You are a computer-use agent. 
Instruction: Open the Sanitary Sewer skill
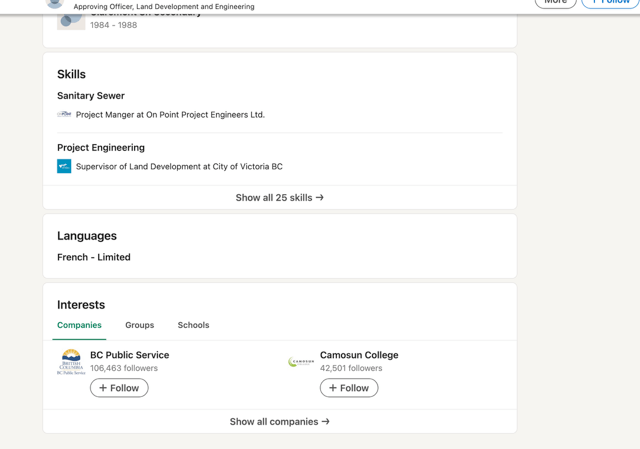[x=91, y=96]
